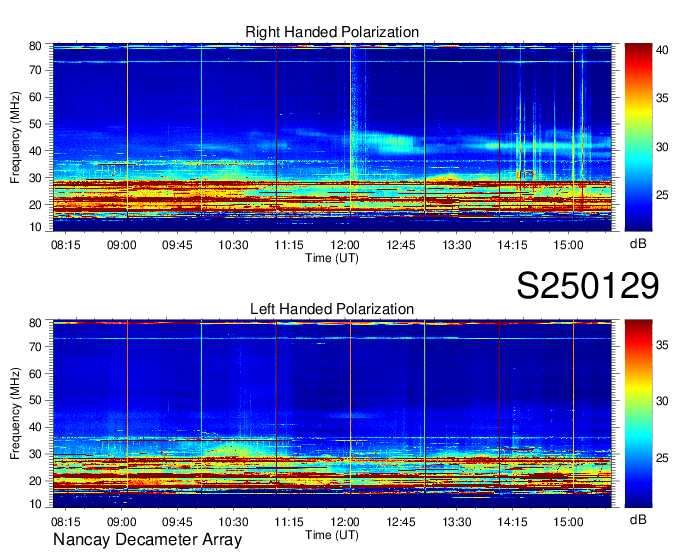The width and height of the screenshot is (680, 552).
Task: Click the 25 value on Right Handed colorbar
Action: coord(662,195)
